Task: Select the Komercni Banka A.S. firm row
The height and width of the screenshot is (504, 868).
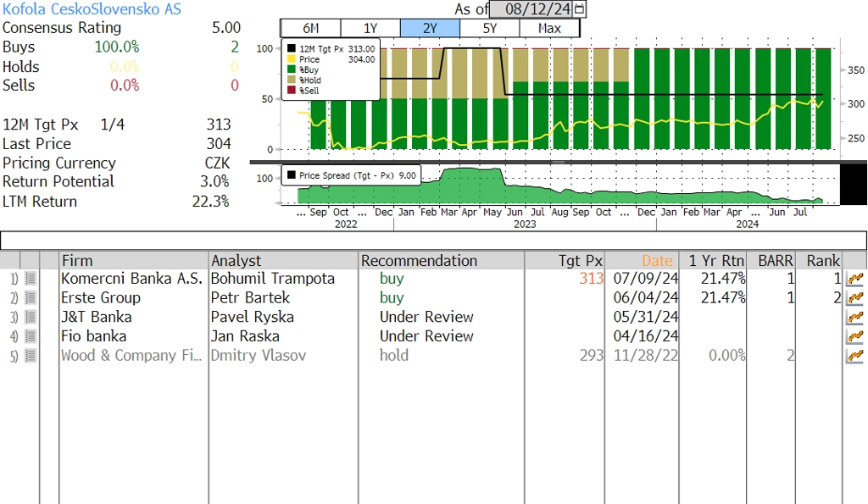Action: (131, 279)
